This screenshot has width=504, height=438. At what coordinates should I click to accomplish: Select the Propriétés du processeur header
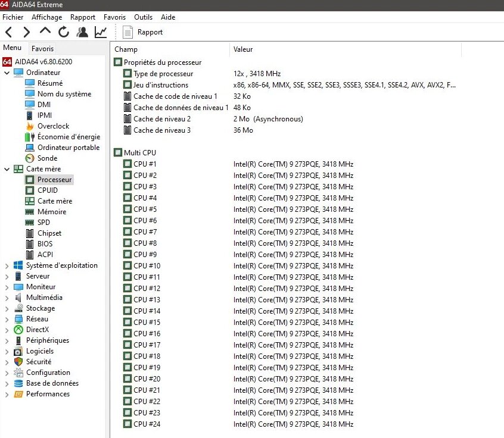click(x=163, y=62)
